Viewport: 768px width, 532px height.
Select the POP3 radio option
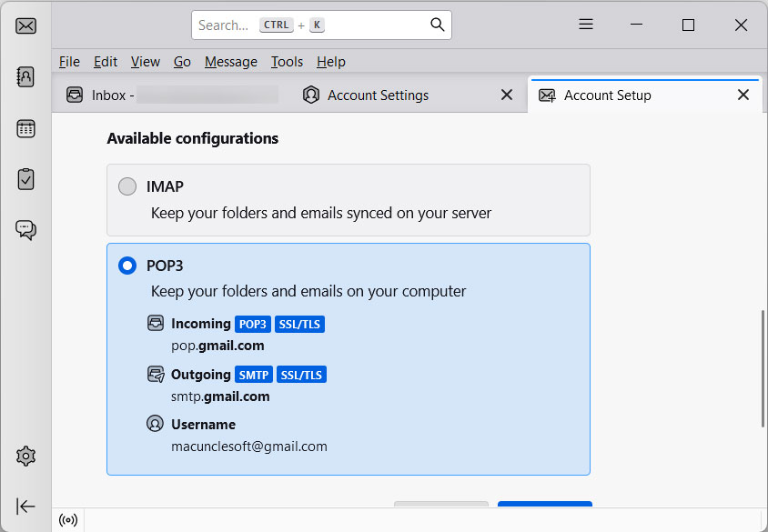[127, 266]
